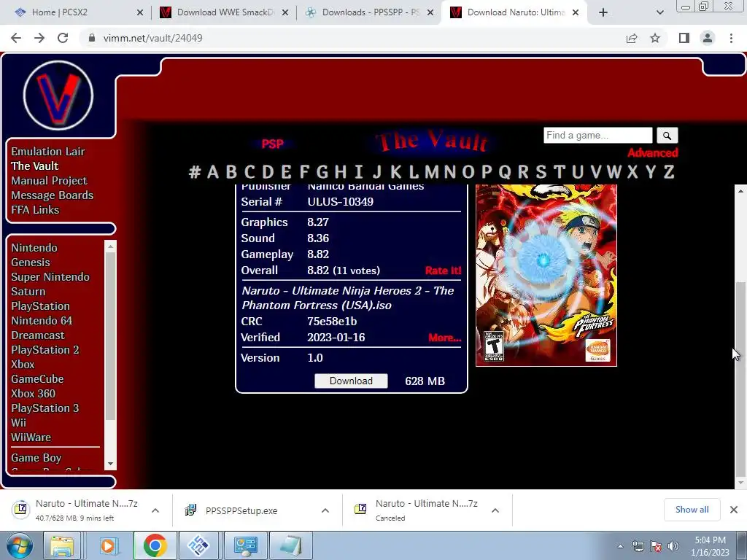
Task: Click the Chrome icon on the taskbar
Action: [x=155, y=546]
